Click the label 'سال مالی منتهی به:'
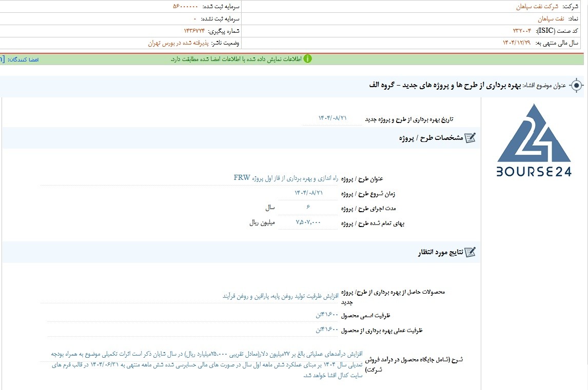 point(557,43)
